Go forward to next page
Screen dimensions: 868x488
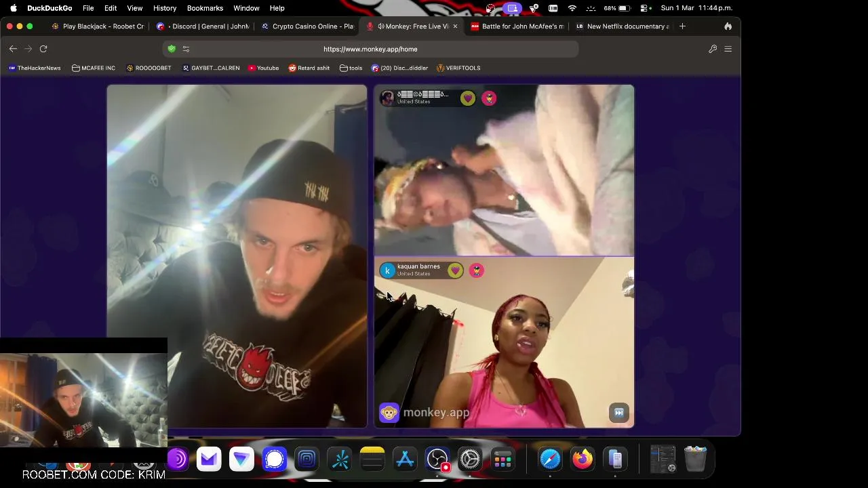28,49
